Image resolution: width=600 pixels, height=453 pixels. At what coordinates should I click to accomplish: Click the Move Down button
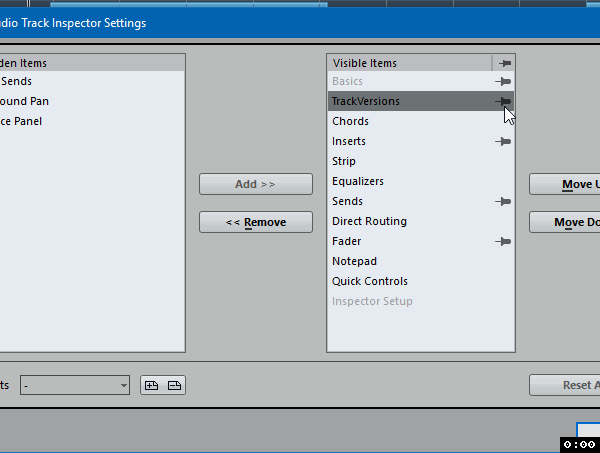(x=565, y=222)
